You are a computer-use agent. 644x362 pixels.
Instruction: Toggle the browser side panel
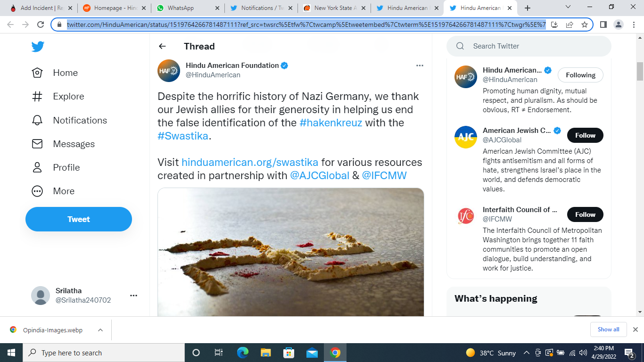click(603, 25)
